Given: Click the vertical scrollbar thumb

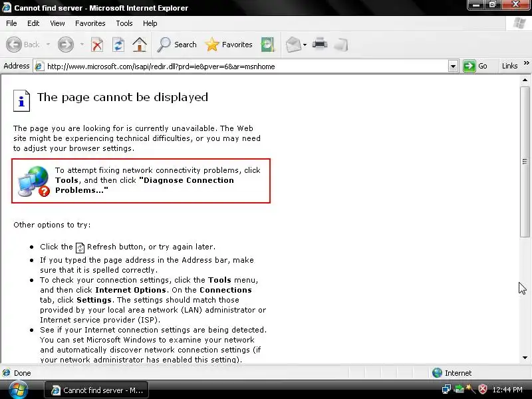Looking at the screenshot, I should click(525, 162).
